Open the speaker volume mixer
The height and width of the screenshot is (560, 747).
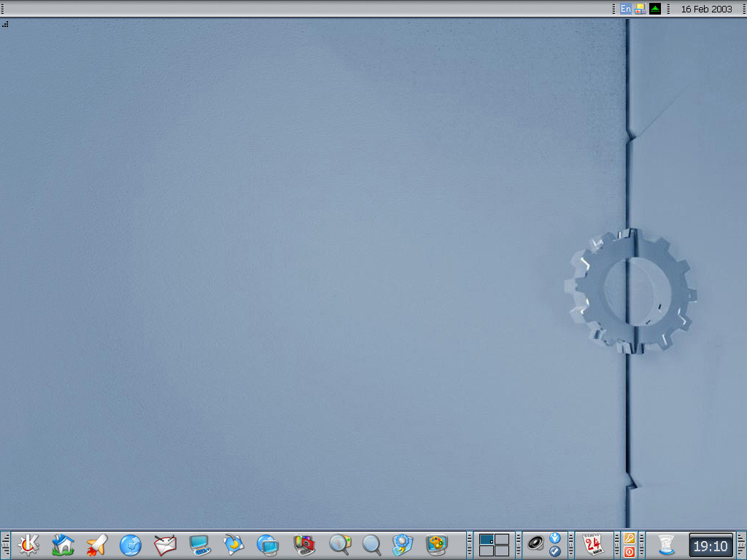pyautogui.click(x=535, y=542)
